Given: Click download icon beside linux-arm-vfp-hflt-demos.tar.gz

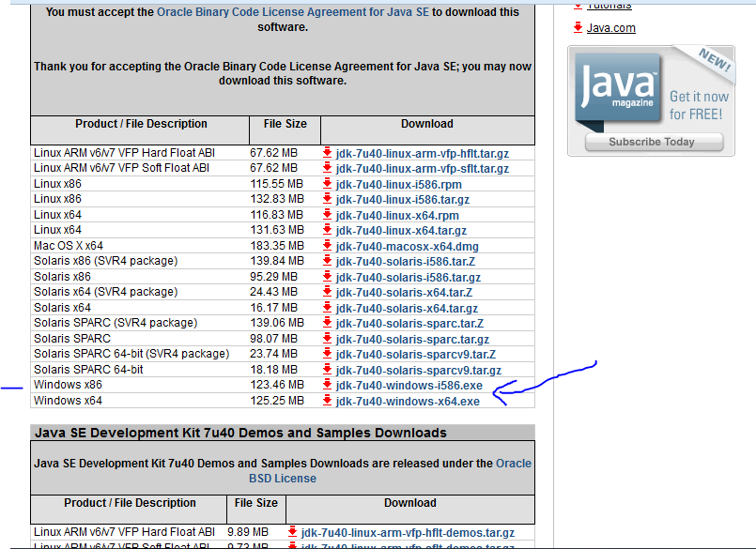Looking at the screenshot, I should coord(292,532).
